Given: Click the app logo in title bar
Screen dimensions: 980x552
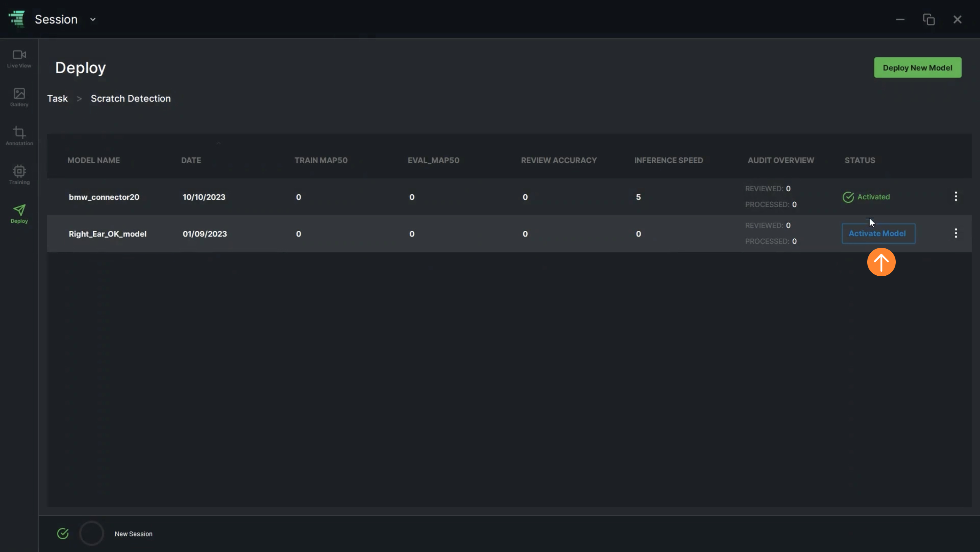Looking at the screenshot, I should pos(17,19).
